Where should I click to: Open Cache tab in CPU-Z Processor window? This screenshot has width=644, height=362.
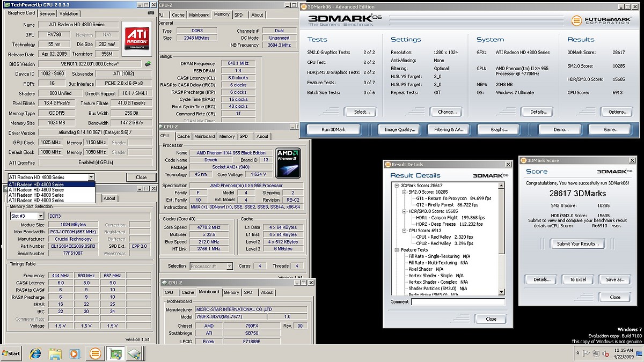coord(184,136)
